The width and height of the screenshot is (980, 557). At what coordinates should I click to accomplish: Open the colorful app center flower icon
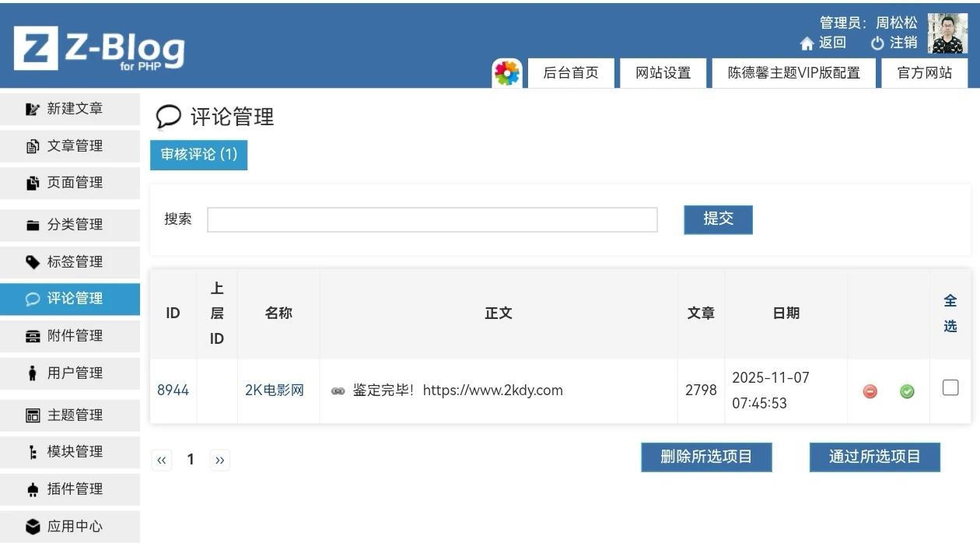coord(507,73)
